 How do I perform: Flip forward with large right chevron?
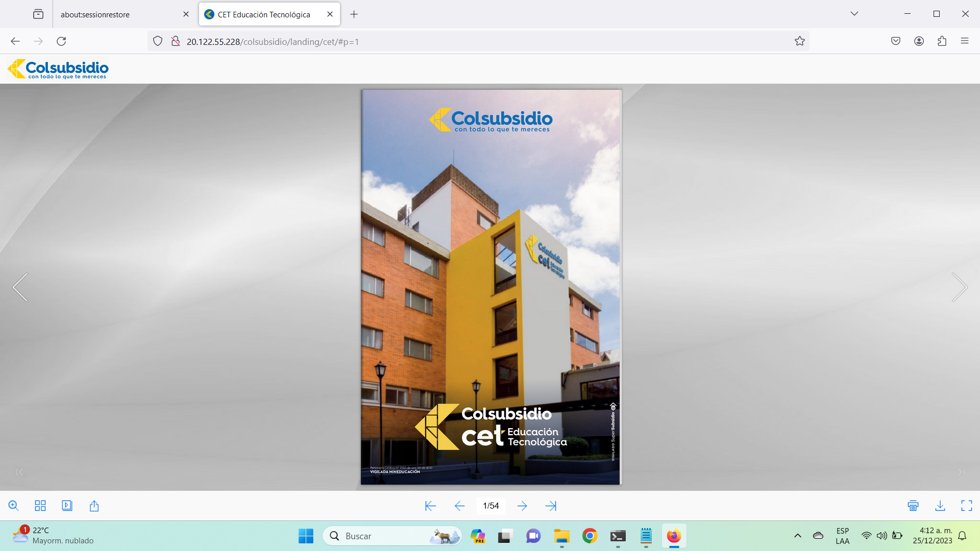click(x=959, y=287)
